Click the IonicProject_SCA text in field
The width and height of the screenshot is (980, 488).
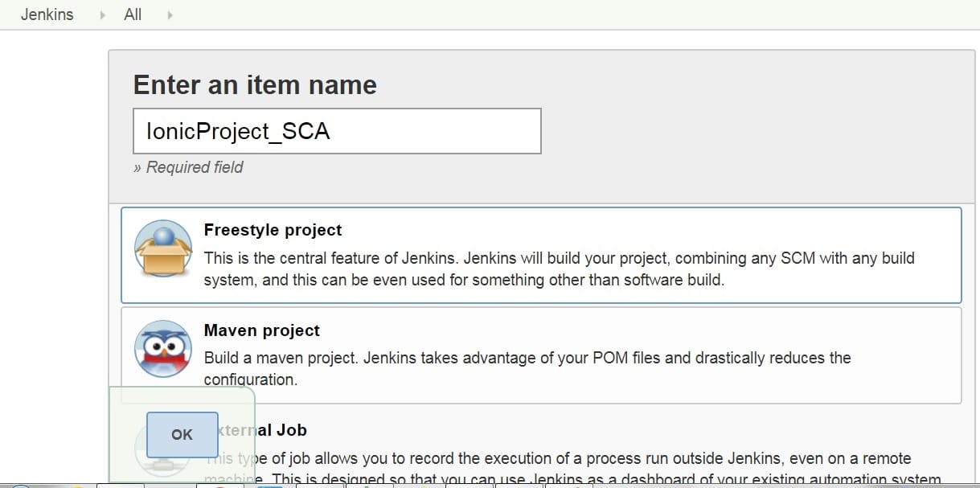(238, 131)
